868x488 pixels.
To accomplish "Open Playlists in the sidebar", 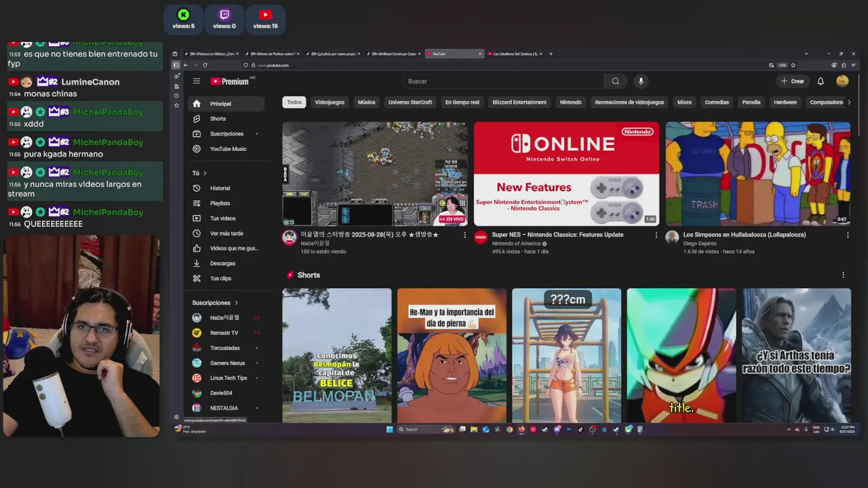I will coord(226,203).
